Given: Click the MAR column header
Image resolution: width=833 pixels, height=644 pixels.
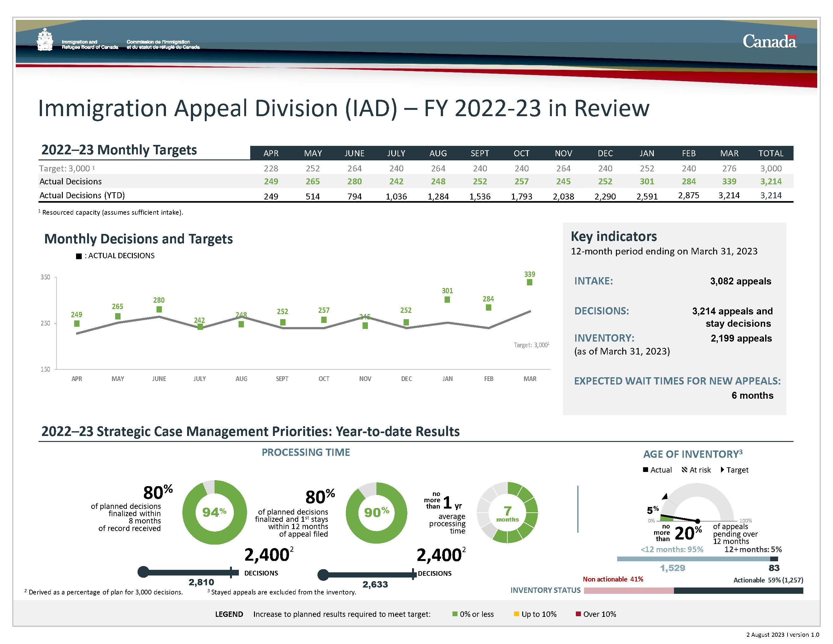Looking at the screenshot, I should pyautogui.click(x=729, y=153).
